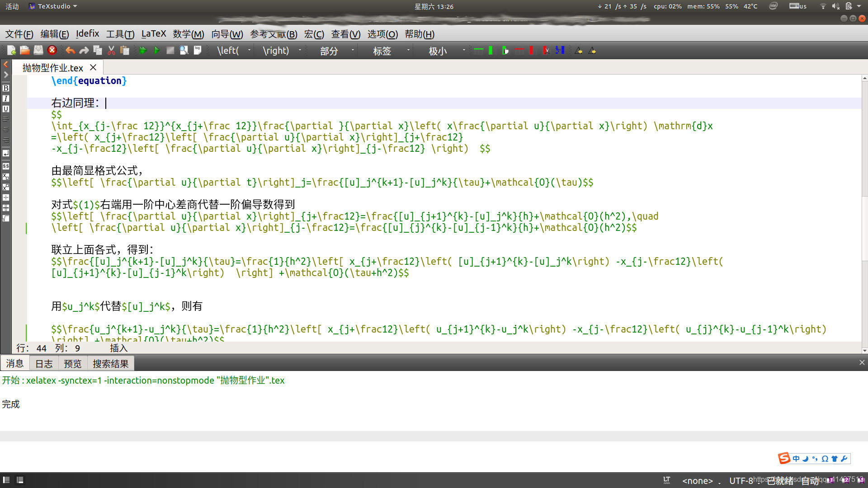
Task: Insert square root from sidebar
Action: pyautogui.click(x=6, y=219)
